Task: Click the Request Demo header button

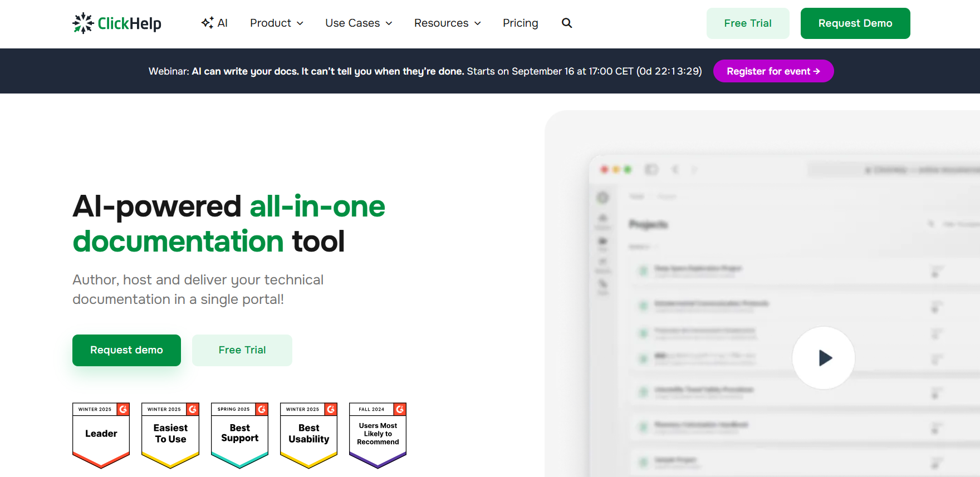Action: point(855,23)
